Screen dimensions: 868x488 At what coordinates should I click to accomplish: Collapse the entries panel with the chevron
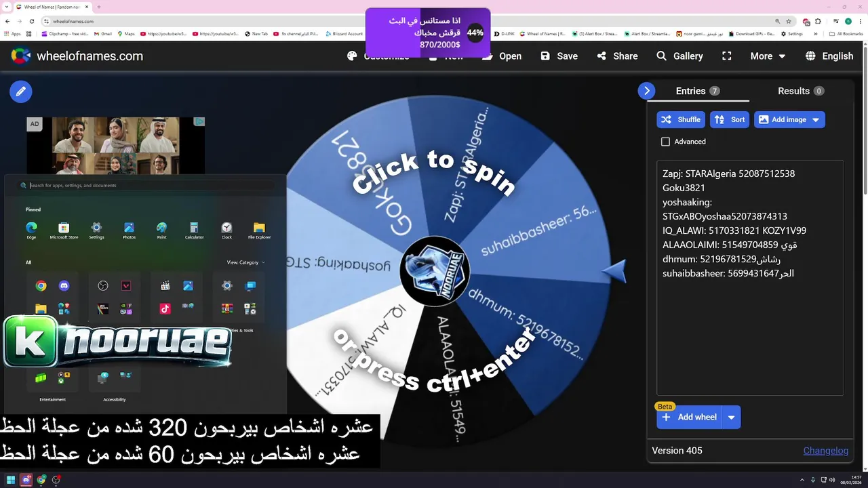click(647, 91)
